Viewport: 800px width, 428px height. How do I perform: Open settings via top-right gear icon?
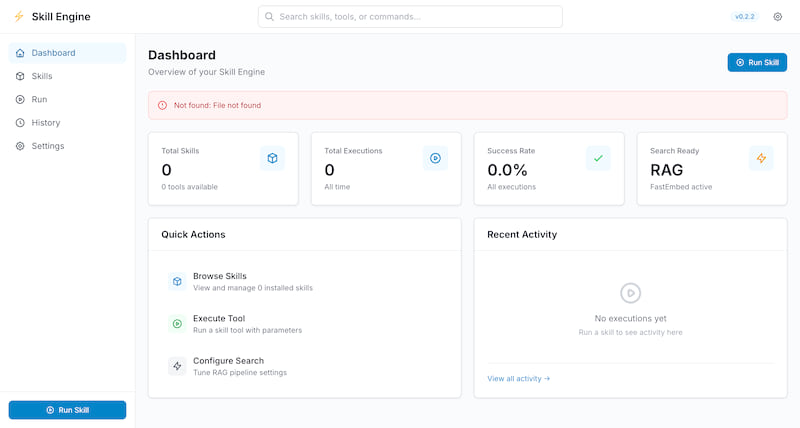coord(777,17)
